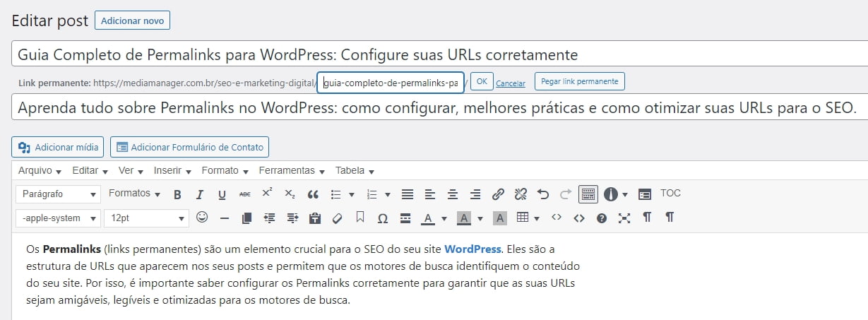Image resolution: width=868 pixels, height=320 pixels.
Task: Open the Ferramentas menu
Action: coord(290,170)
